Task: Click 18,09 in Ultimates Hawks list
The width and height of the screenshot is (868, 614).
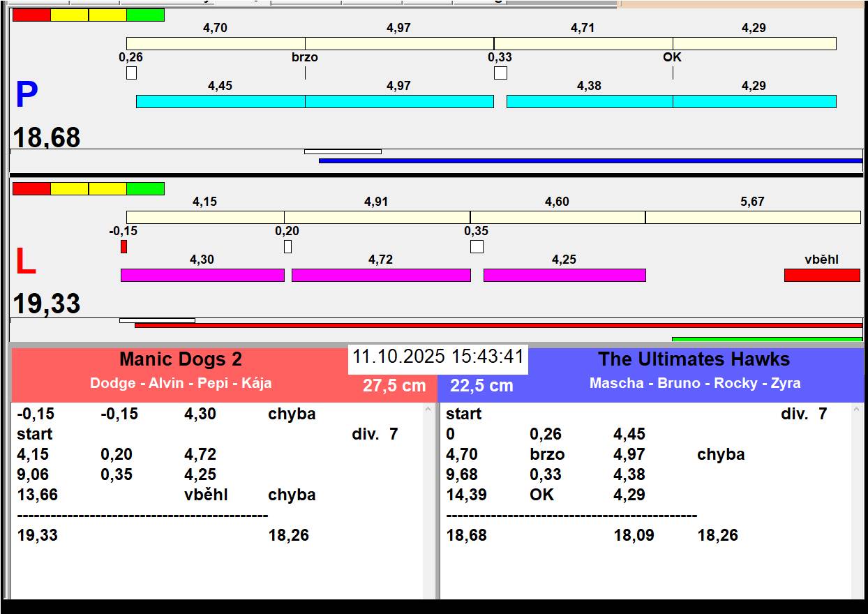Action: coord(634,535)
